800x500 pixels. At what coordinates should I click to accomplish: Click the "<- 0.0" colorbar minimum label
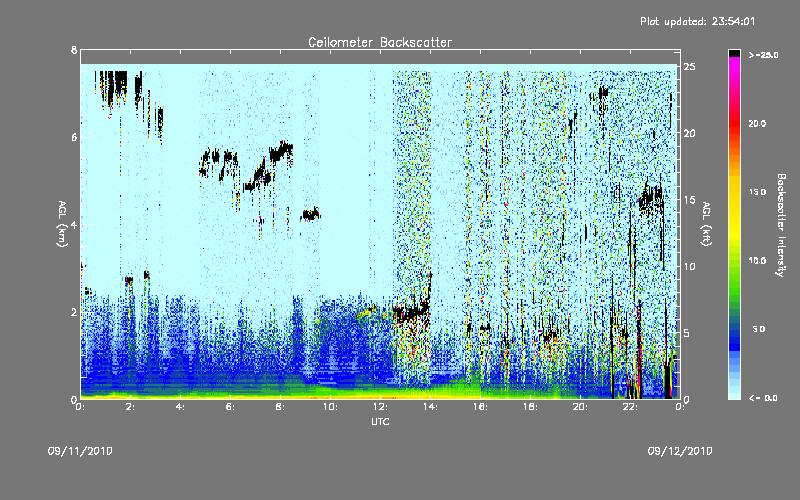point(763,398)
